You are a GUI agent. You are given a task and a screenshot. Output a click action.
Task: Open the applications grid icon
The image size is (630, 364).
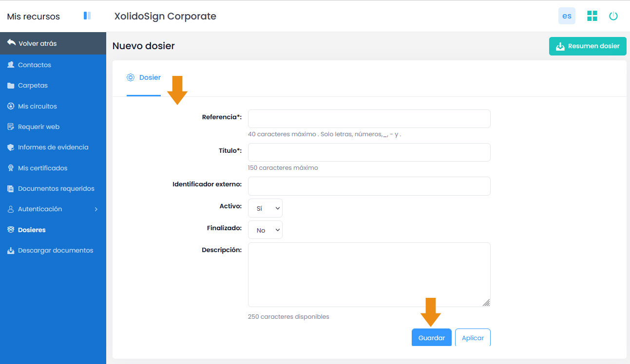pyautogui.click(x=592, y=16)
